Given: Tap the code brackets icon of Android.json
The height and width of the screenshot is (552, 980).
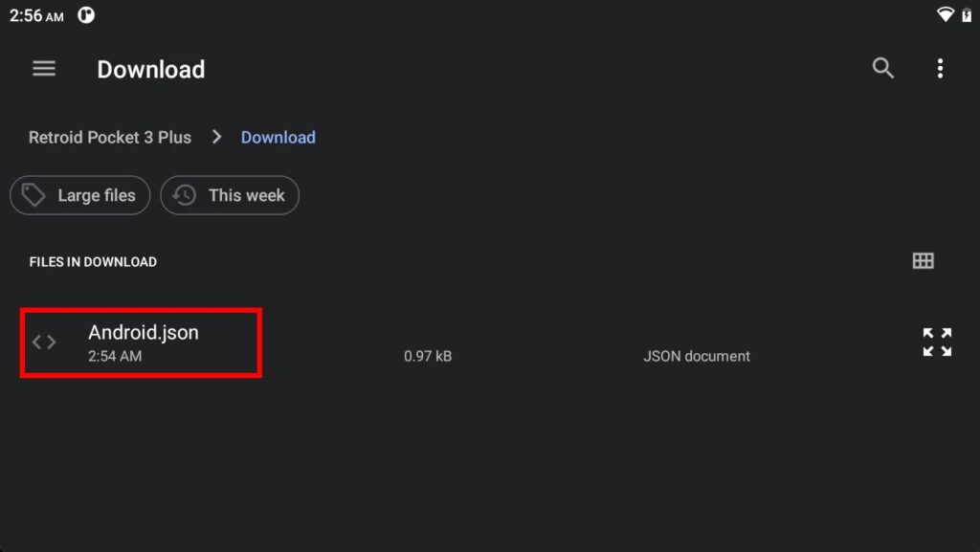Looking at the screenshot, I should point(44,342).
